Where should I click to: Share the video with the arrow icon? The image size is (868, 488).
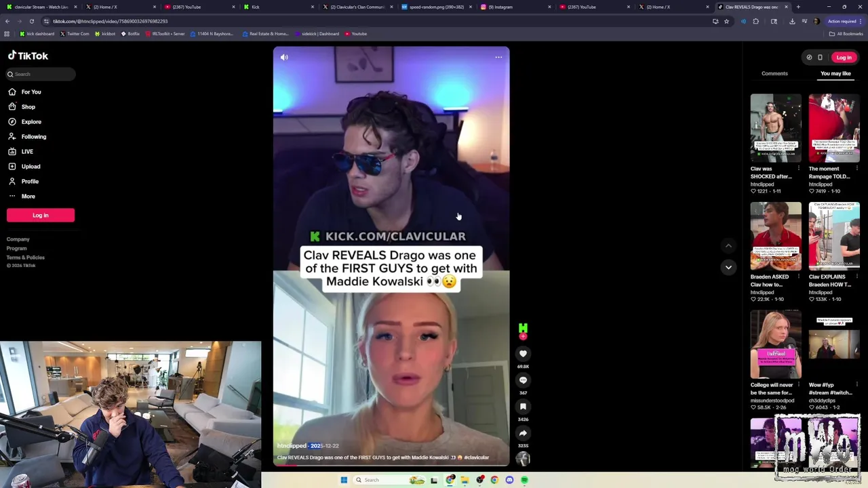(x=523, y=433)
